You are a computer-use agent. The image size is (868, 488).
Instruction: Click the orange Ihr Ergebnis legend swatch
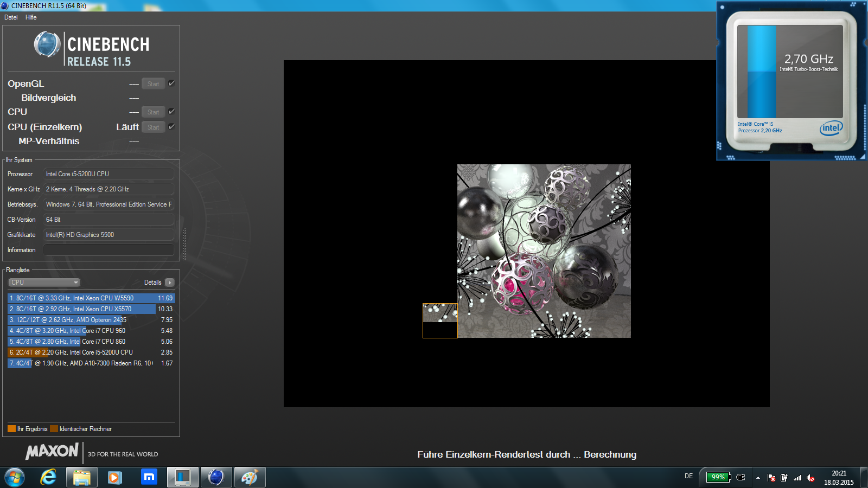[11, 429]
